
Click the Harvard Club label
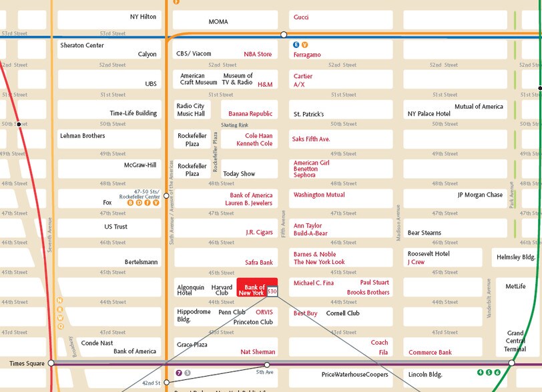point(222,290)
